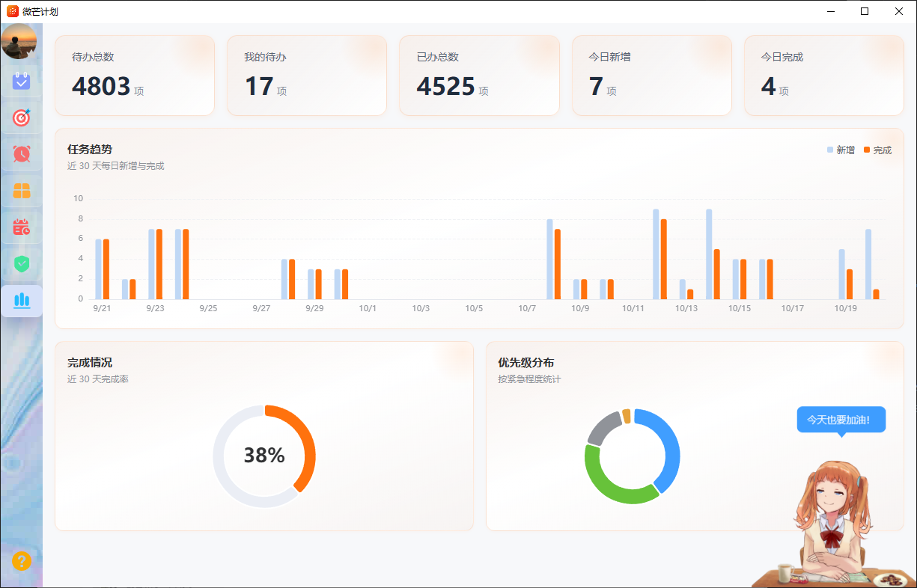Open the target goals sidebar icon
The width and height of the screenshot is (917, 588).
coord(22,117)
